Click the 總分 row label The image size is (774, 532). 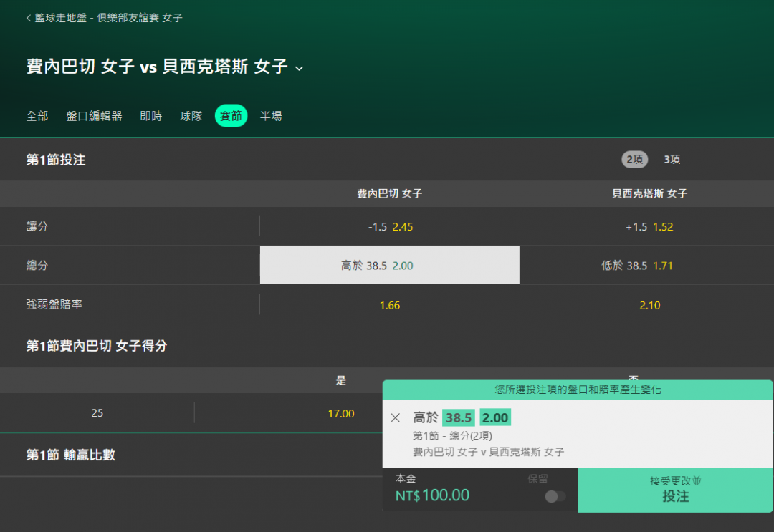pos(37,265)
